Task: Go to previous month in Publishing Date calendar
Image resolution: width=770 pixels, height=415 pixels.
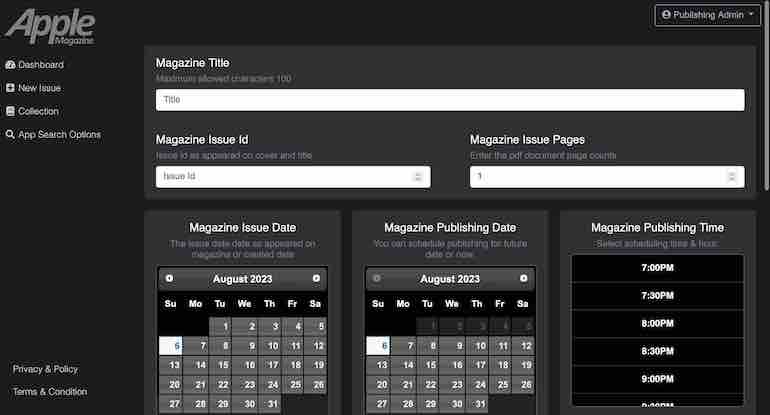Action: click(377, 278)
